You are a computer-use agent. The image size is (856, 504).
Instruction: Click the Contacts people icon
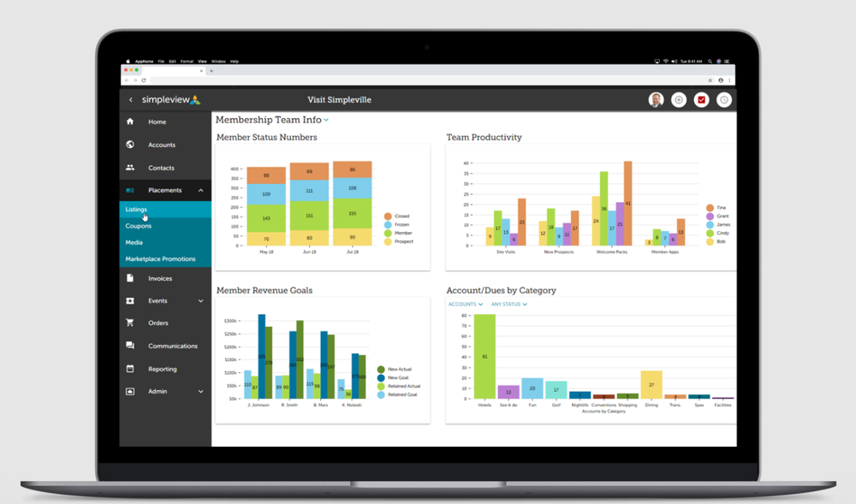(x=128, y=168)
